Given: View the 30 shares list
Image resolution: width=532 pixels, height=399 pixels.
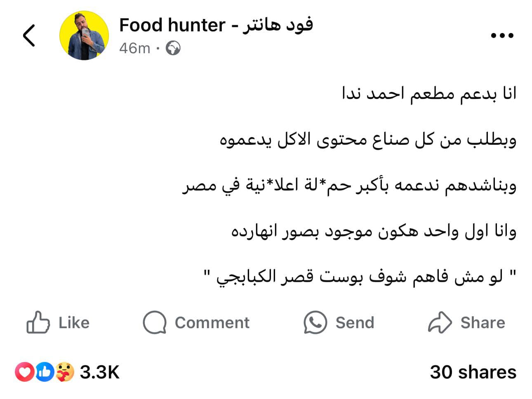Looking at the screenshot, I should [x=473, y=372].
